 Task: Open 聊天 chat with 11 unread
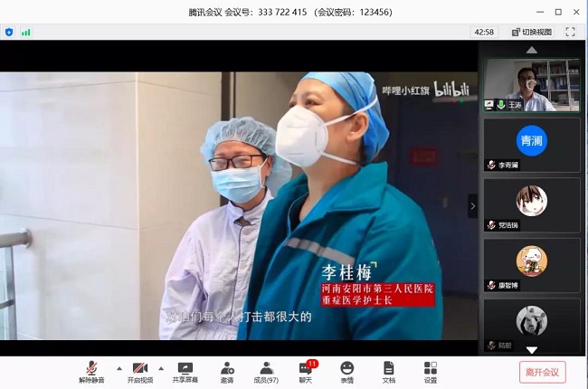(x=308, y=371)
